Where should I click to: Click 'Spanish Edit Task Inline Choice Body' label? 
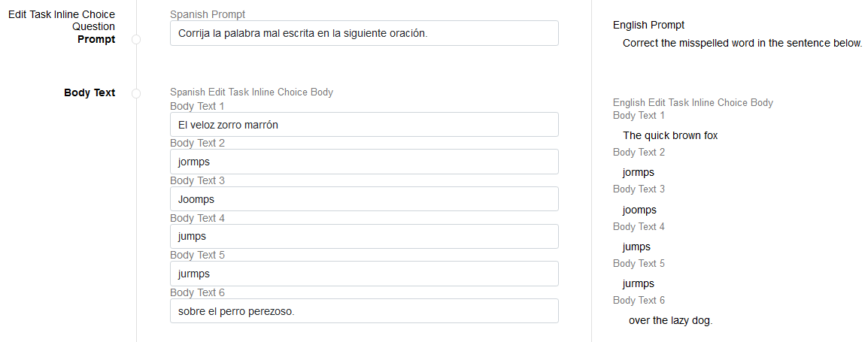pyautogui.click(x=251, y=92)
